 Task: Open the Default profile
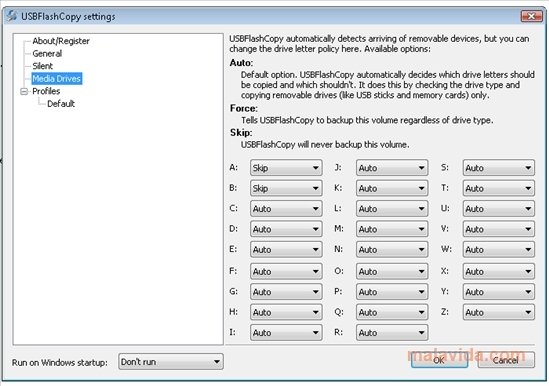point(61,104)
